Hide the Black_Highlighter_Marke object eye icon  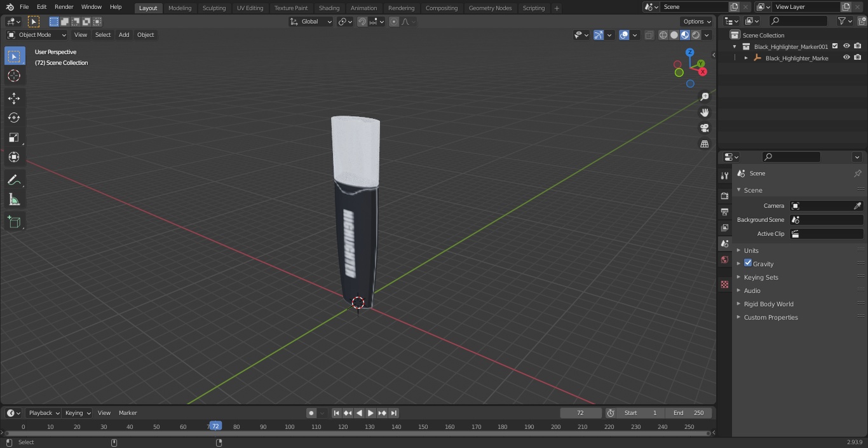(846, 58)
